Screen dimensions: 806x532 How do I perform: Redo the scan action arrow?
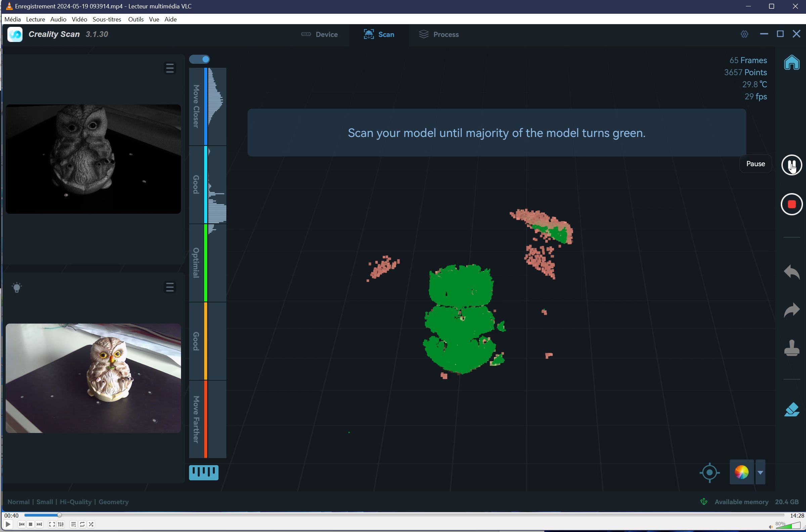792,310
